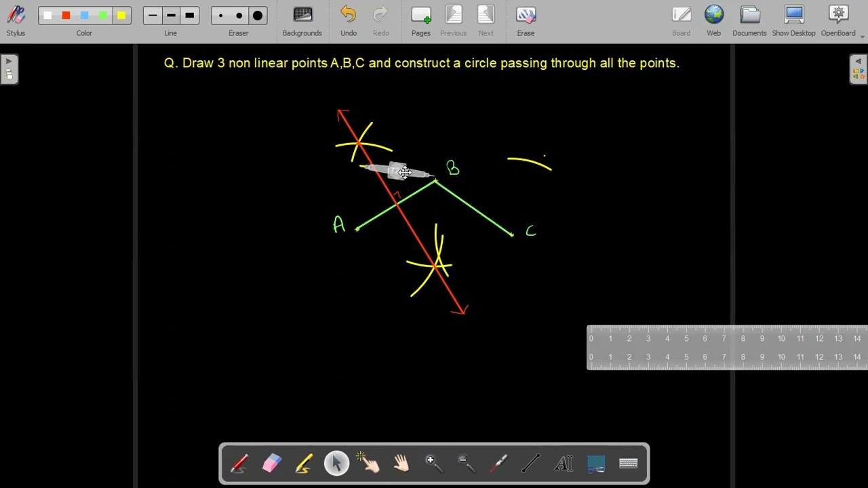Screen dimensions: 868x488
Task: Click the on-screen ruler
Action: (x=727, y=348)
